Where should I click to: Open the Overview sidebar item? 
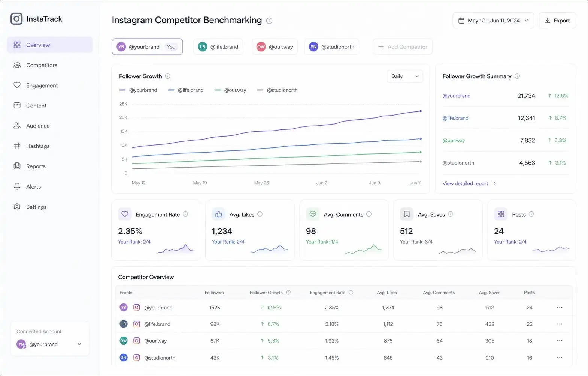tap(50, 45)
